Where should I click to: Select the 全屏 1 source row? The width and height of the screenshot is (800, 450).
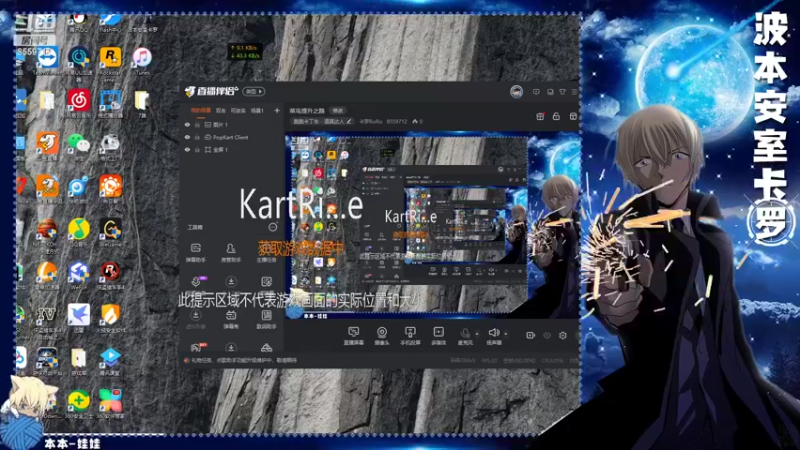(232, 150)
